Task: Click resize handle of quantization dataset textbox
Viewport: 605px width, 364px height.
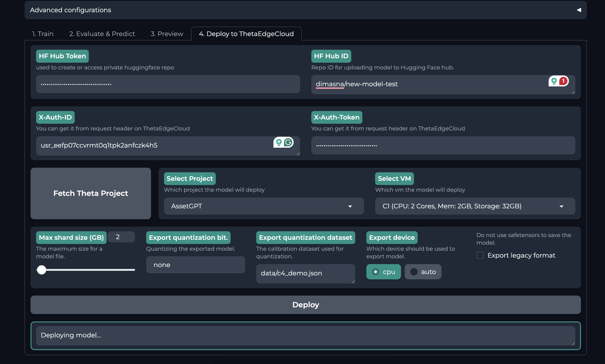Action: [x=353, y=282]
